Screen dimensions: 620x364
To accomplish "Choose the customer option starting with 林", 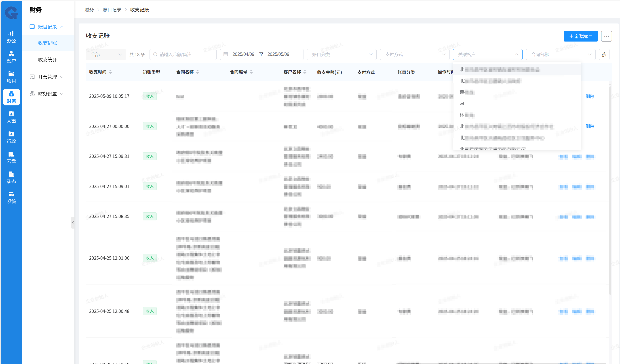I will point(517,115).
